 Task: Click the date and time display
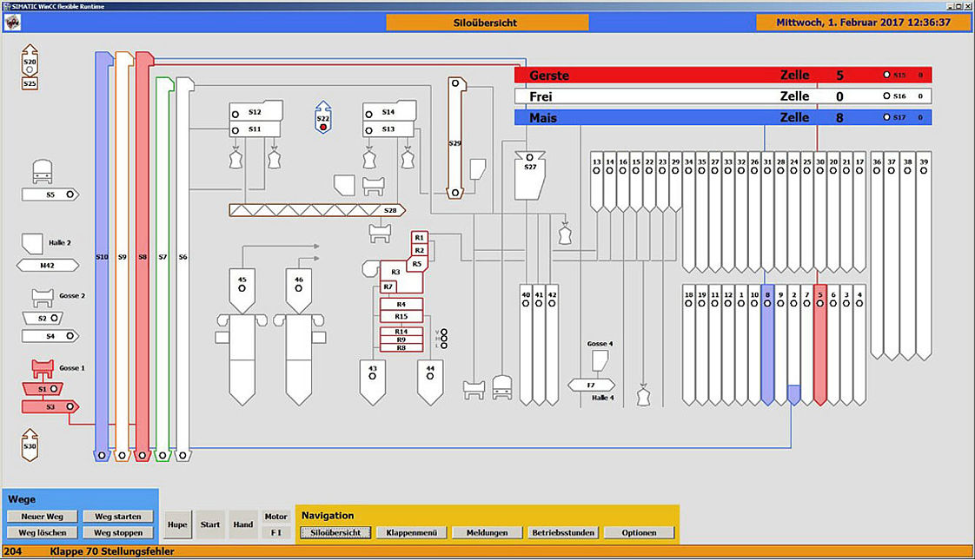[x=863, y=23]
